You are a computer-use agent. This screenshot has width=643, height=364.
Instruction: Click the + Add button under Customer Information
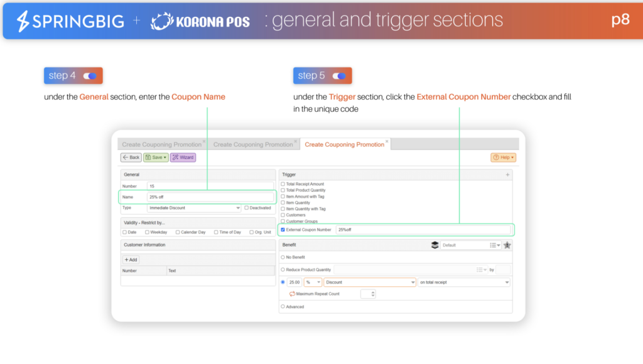pos(131,259)
